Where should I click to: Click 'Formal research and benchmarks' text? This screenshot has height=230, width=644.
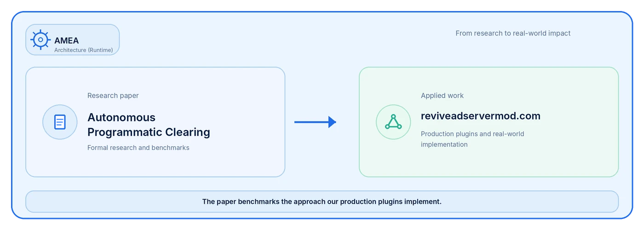tap(138, 148)
